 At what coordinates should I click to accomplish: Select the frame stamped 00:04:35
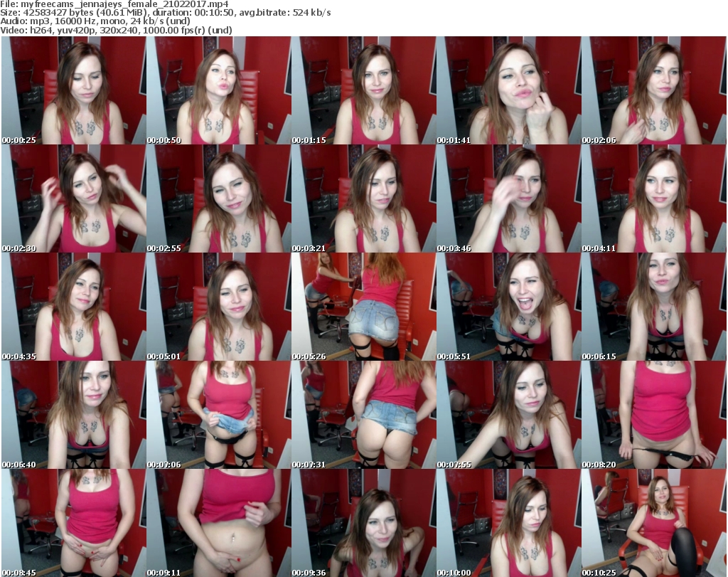tap(74, 307)
